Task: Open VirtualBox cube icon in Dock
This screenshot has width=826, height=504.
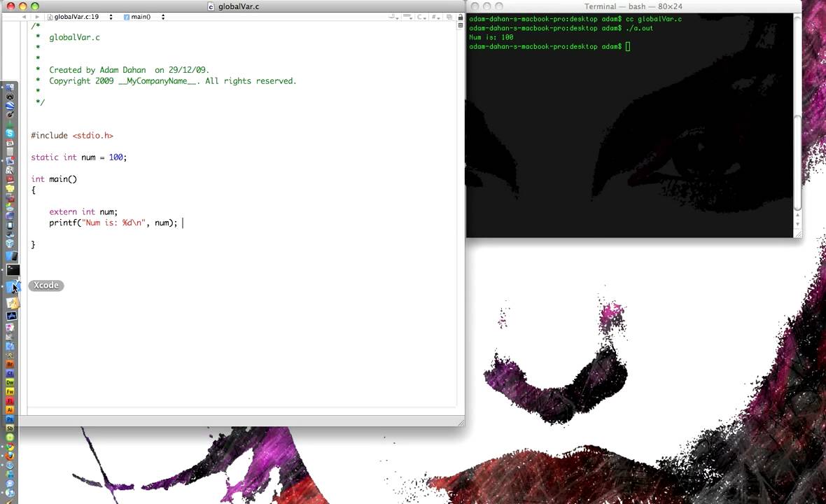Action: click(10, 243)
